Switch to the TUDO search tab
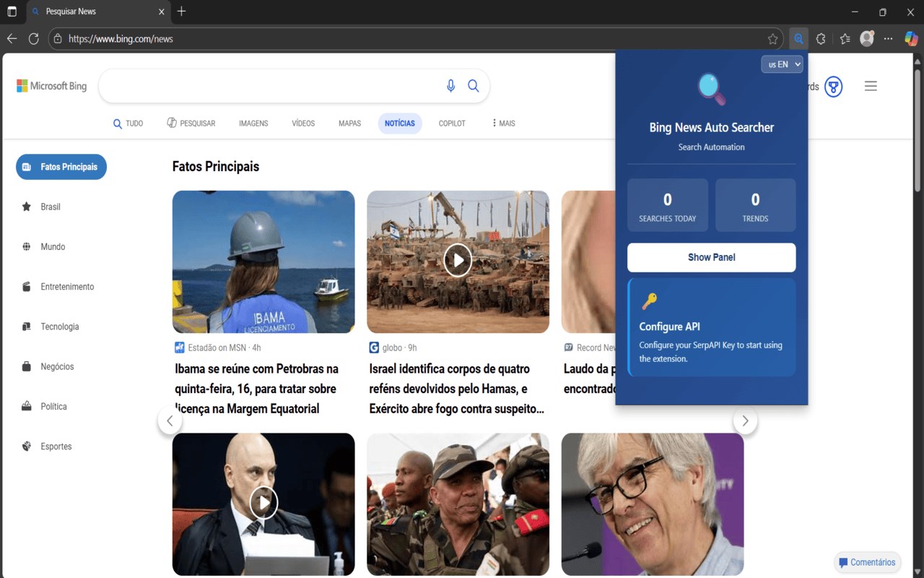The image size is (924, 578). pyautogui.click(x=128, y=124)
